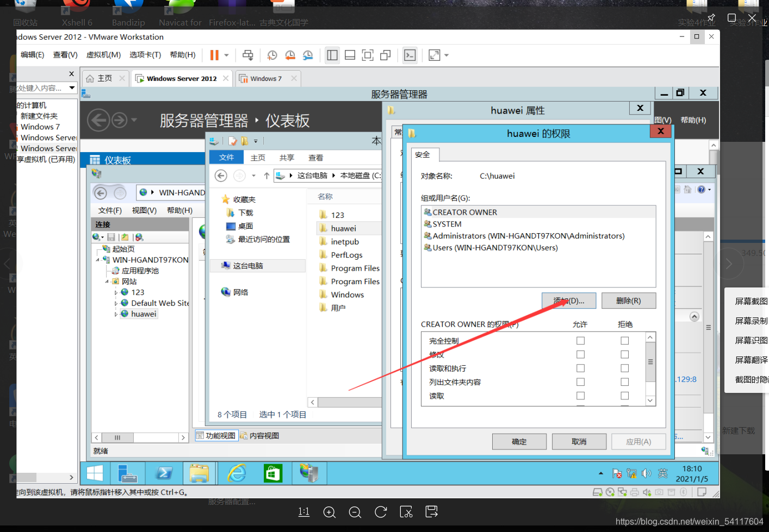The width and height of the screenshot is (769, 532).
Task: Zoom out with magnifier minus icon
Action: (x=355, y=512)
